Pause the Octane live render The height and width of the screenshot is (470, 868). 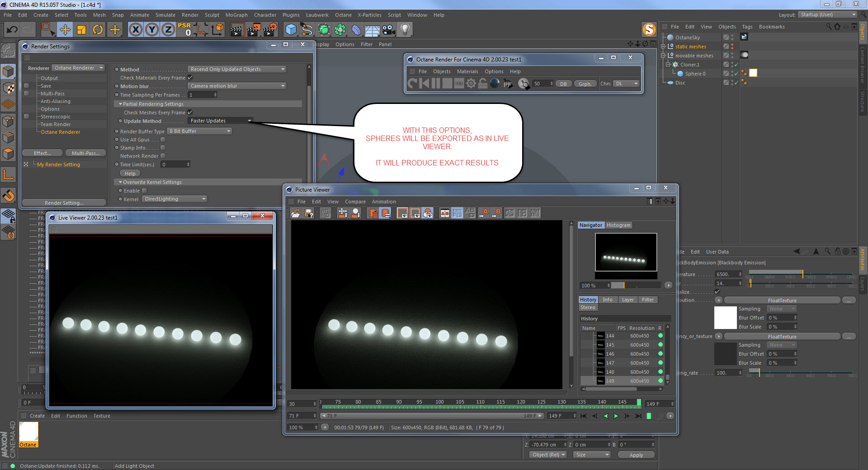point(436,84)
